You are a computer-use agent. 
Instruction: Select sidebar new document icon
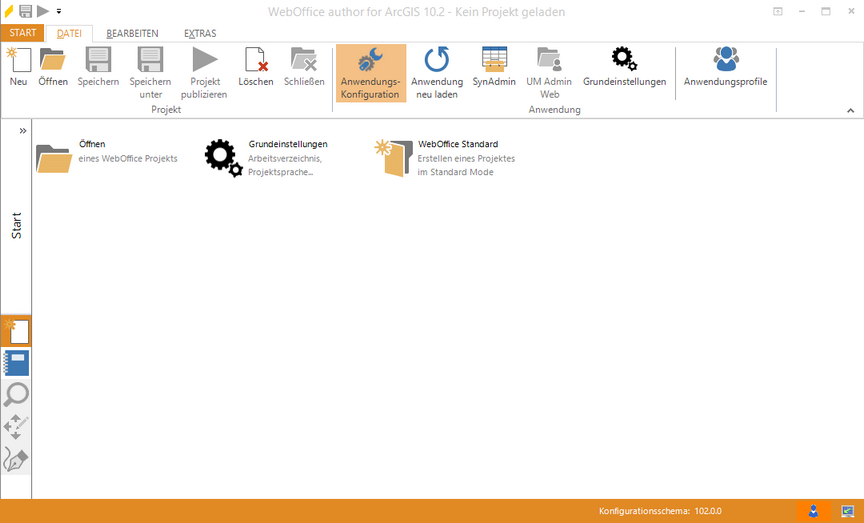coord(16,331)
